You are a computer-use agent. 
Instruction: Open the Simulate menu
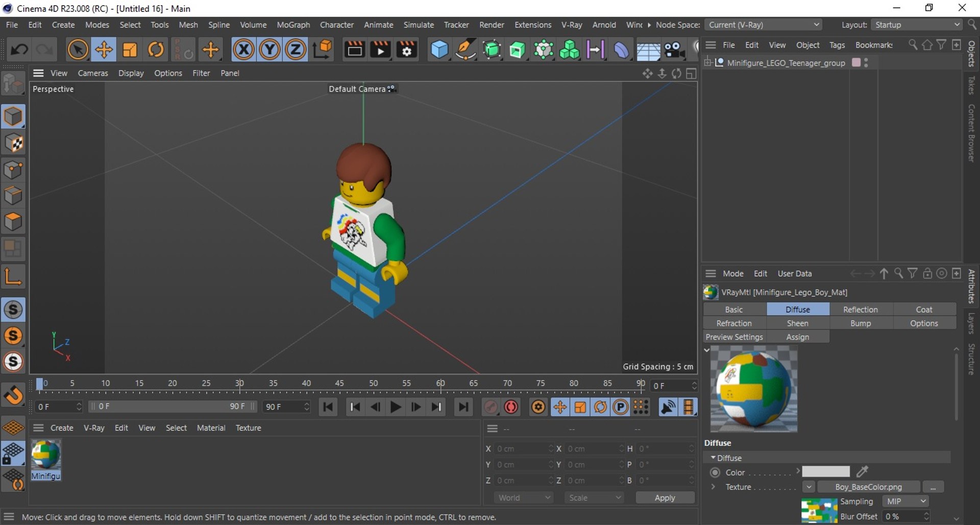tap(419, 25)
